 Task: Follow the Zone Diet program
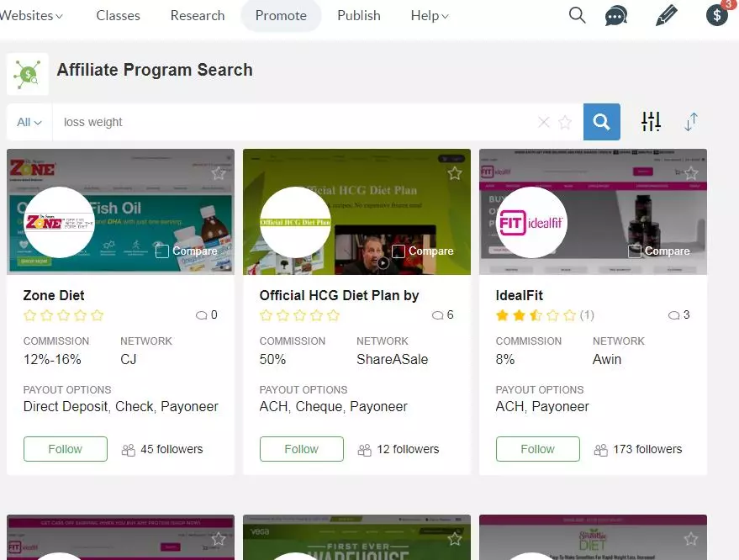pos(66,449)
